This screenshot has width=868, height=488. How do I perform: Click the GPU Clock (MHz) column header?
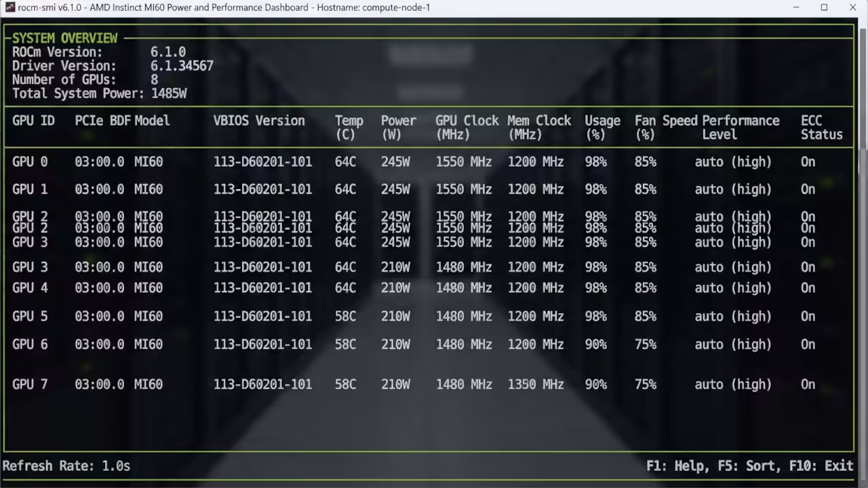467,127
